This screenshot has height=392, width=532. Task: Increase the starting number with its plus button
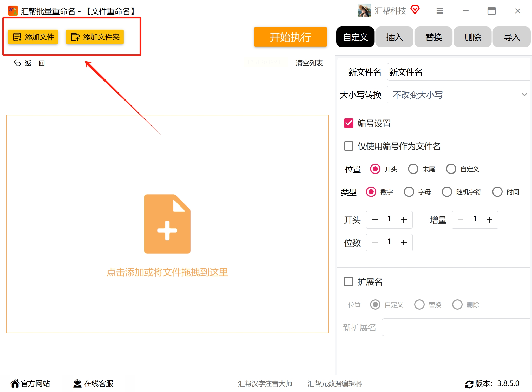tap(404, 220)
